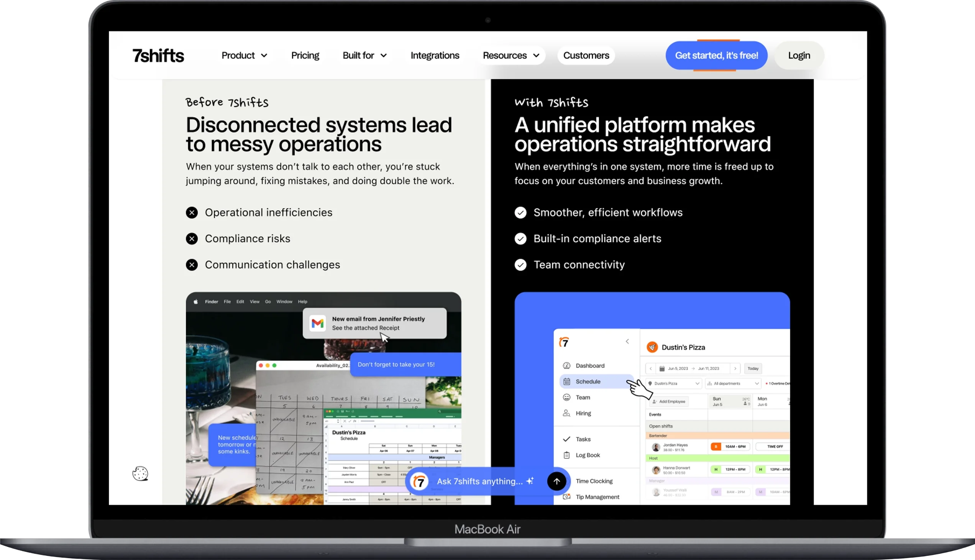Image resolution: width=975 pixels, height=560 pixels.
Task: Click the Ask 7shifts anything input
Action: (x=479, y=481)
